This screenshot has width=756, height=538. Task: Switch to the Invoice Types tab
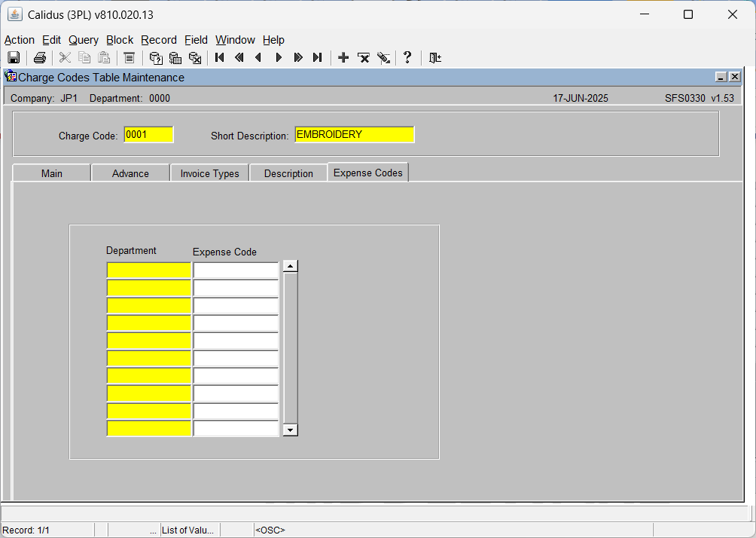[x=210, y=173]
